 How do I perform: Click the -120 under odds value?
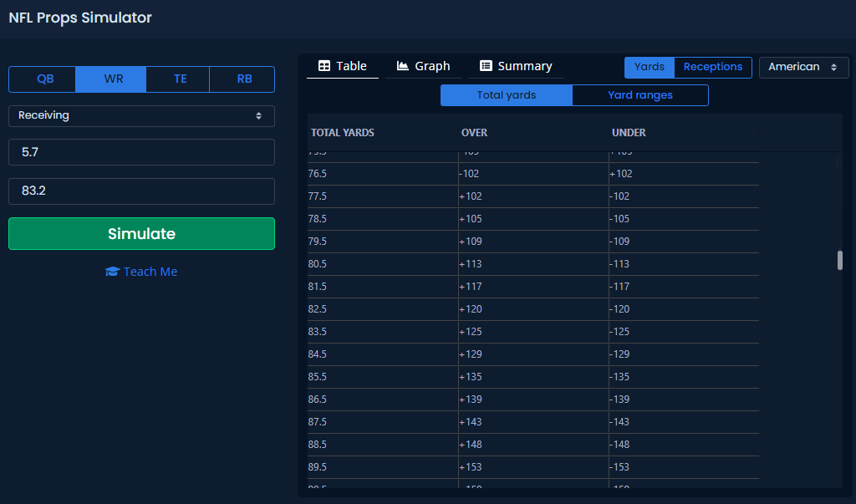coord(619,309)
